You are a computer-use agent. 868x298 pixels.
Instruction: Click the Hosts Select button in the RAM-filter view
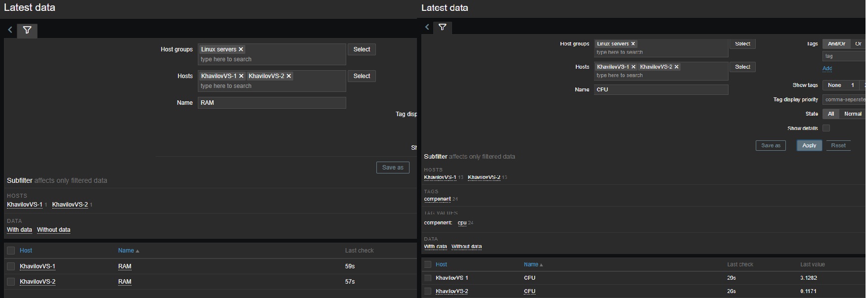pos(362,76)
